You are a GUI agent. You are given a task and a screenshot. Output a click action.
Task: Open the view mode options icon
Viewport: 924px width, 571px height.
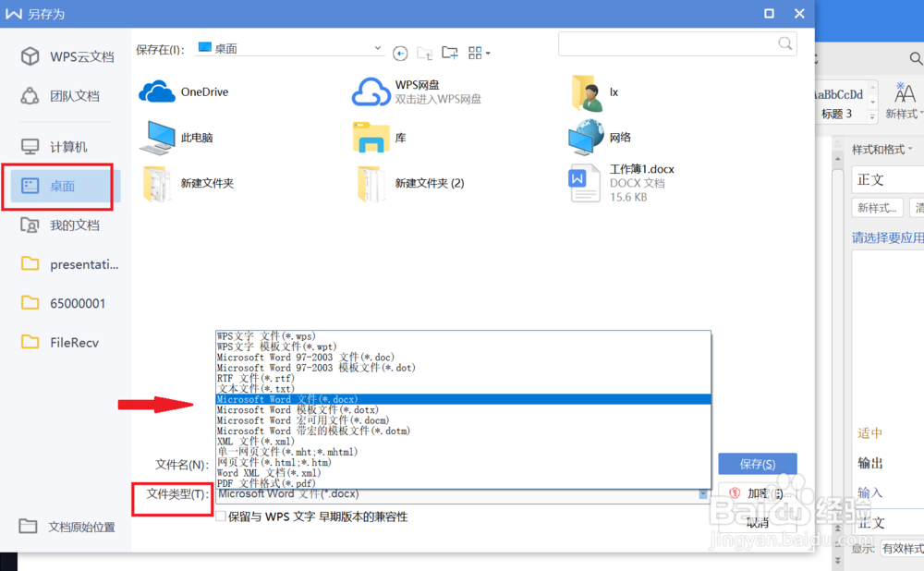point(479,53)
